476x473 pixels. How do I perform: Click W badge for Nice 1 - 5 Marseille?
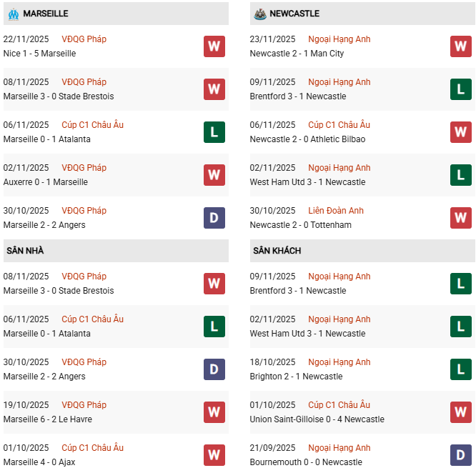point(214,46)
